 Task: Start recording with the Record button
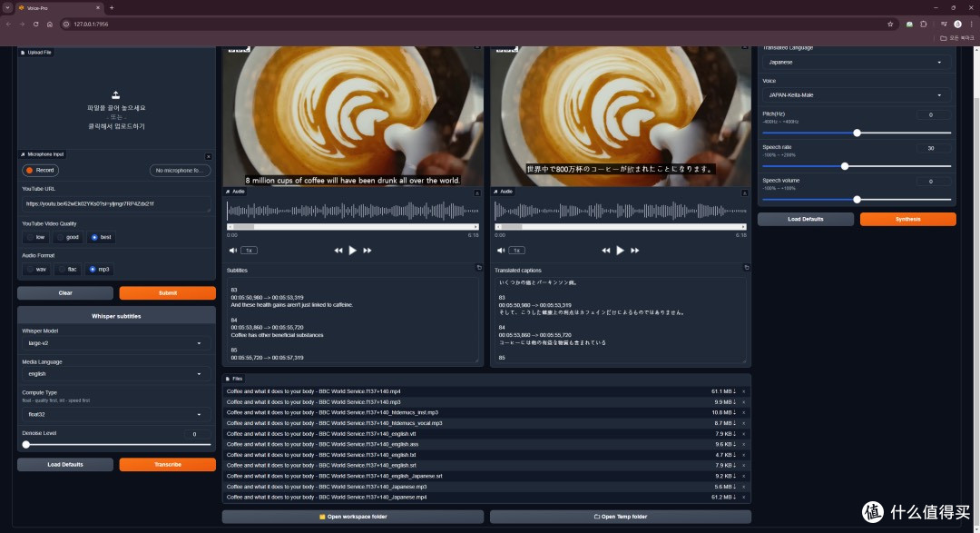coord(41,170)
